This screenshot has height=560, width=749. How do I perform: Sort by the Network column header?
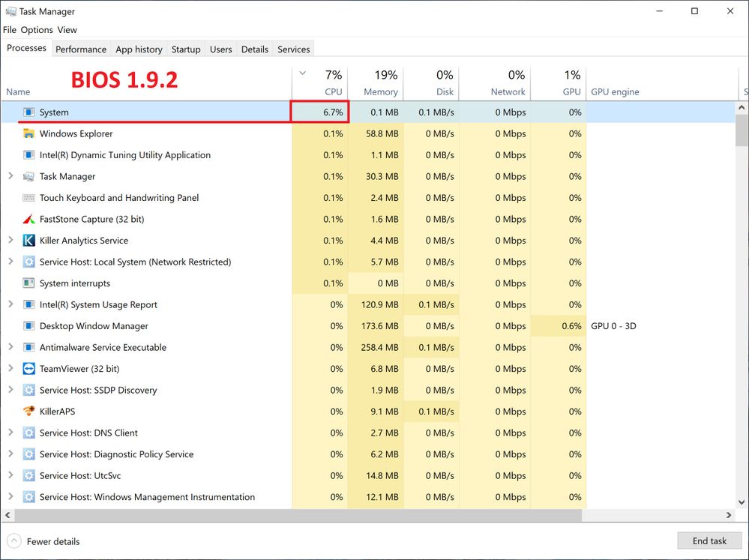coord(495,83)
